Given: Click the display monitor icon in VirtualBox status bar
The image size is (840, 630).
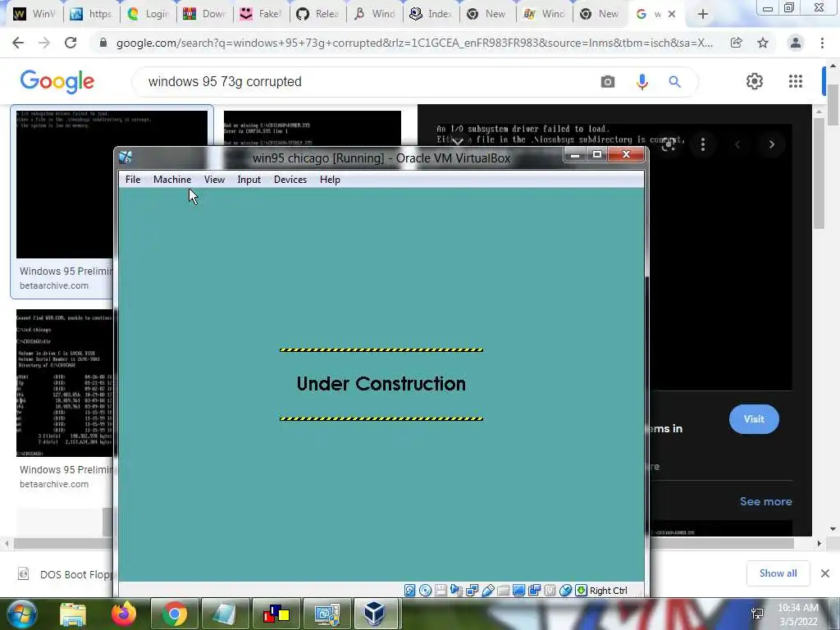Looking at the screenshot, I should pyautogui.click(x=518, y=591).
